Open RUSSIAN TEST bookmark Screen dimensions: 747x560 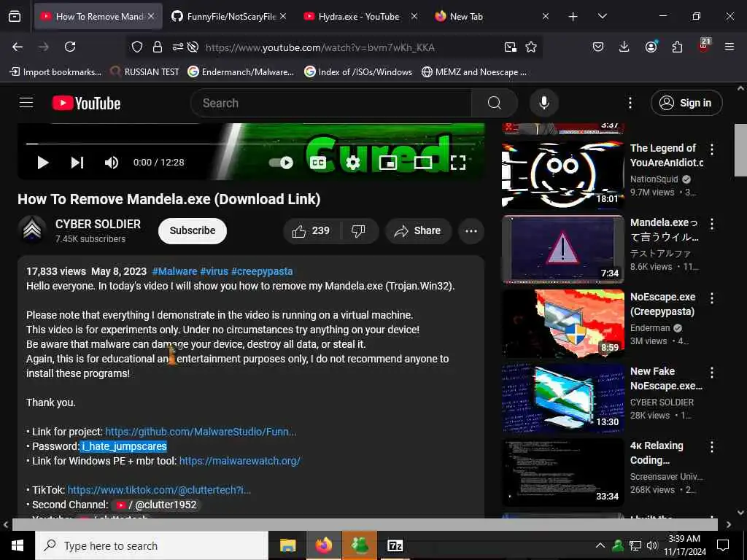(x=145, y=72)
